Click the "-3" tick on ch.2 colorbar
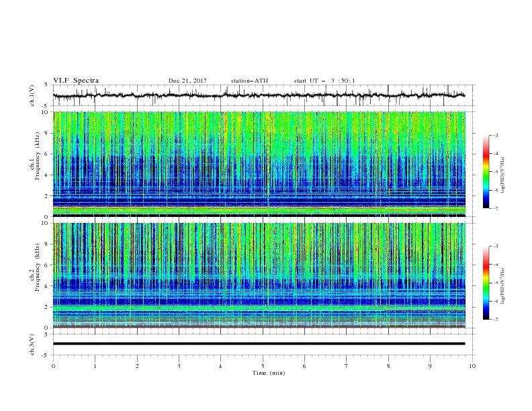 click(x=496, y=246)
